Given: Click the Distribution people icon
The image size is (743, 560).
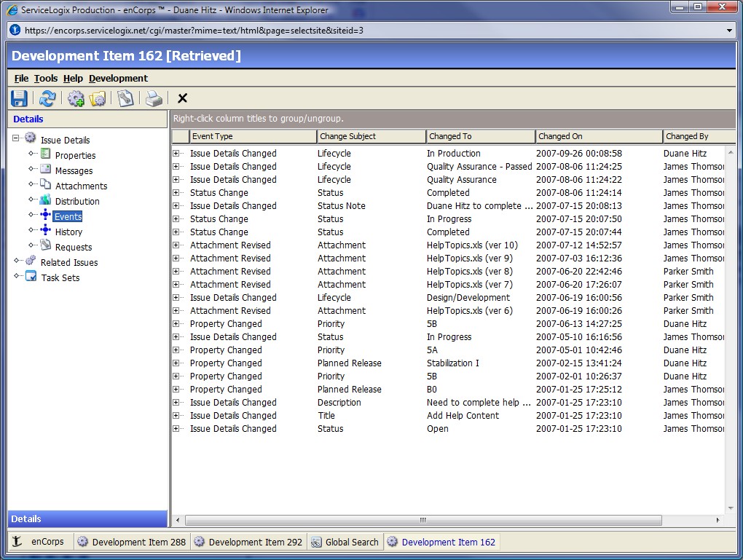Looking at the screenshot, I should 45,200.
